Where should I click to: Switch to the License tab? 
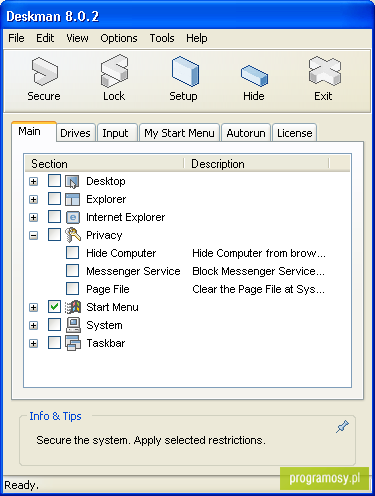click(295, 133)
